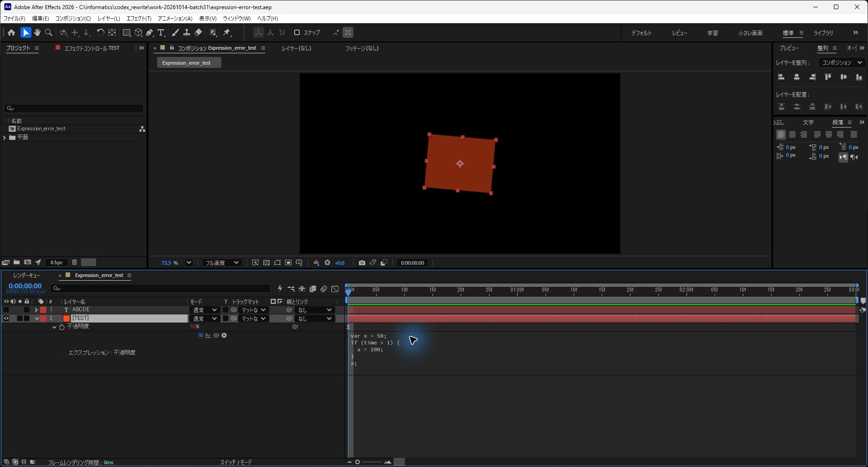The image size is (868, 467).
Task: Select the Zoom magnifier tool
Action: (x=48, y=32)
